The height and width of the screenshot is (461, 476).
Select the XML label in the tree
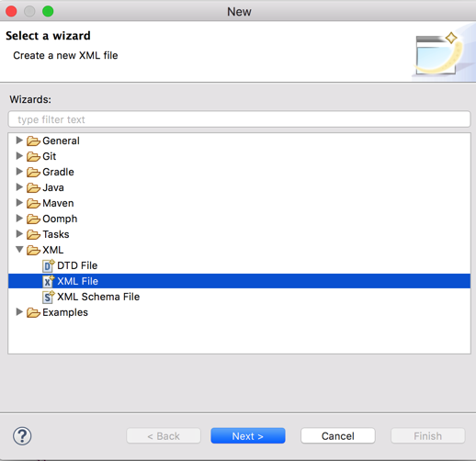(x=53, y=250)
